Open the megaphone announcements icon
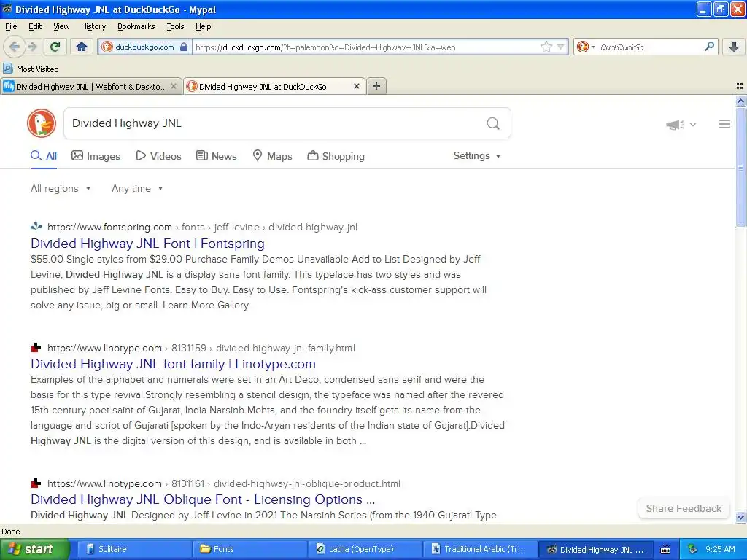This screenshot has width=747, height=560. click(x=675, y=125)
